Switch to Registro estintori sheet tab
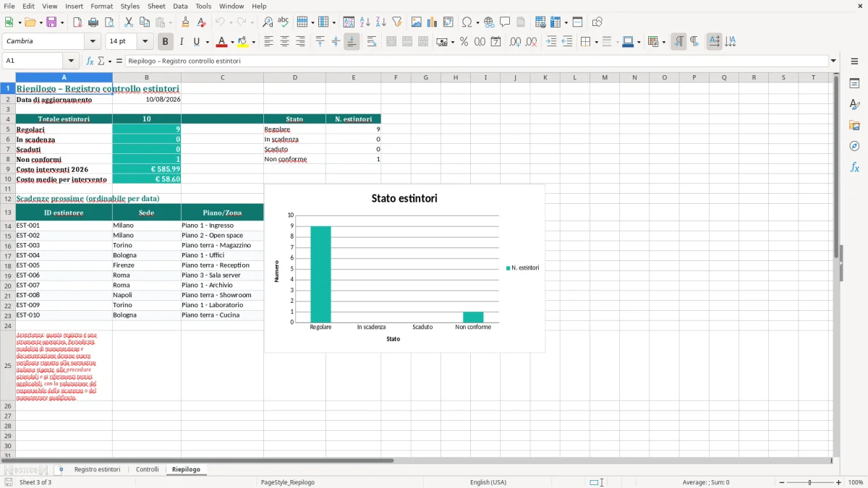Viewport: 868px width, 488px height. click(97, 469)
